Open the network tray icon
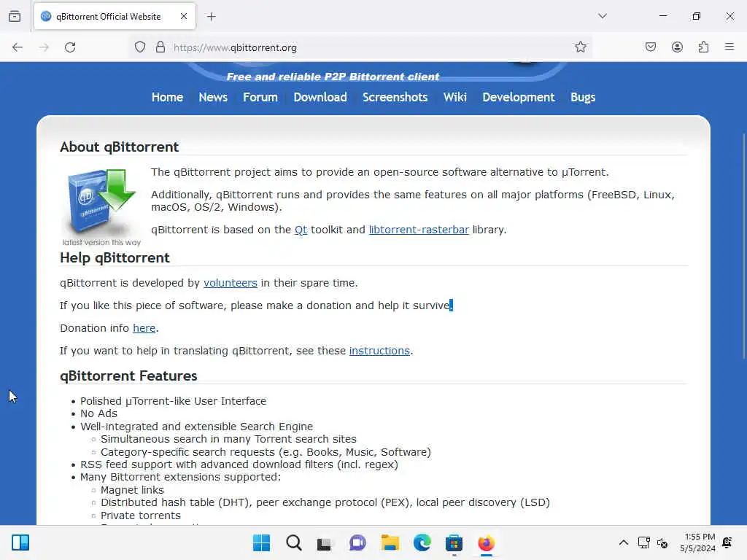747x560 pixels. tap(643, 542)
